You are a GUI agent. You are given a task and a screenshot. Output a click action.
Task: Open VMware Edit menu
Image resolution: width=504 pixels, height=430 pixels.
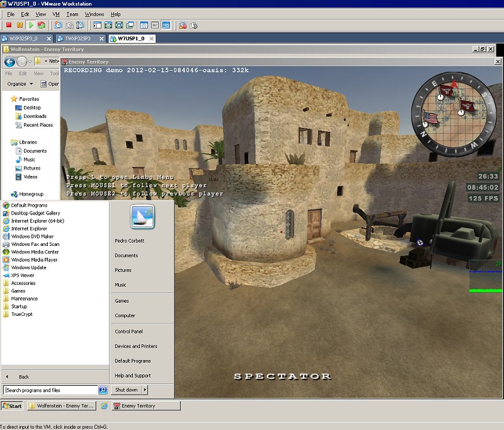[25, 14]
